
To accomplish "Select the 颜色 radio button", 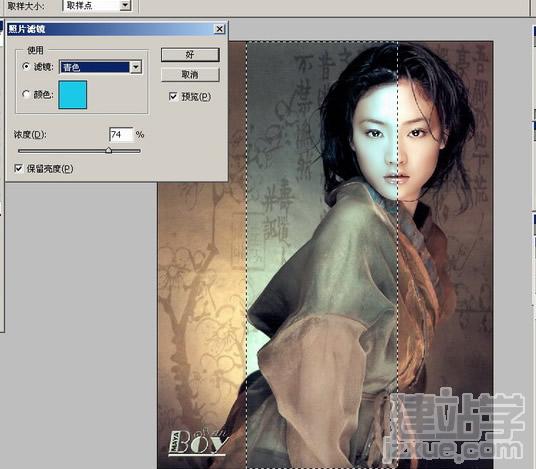I will point(26,94).
